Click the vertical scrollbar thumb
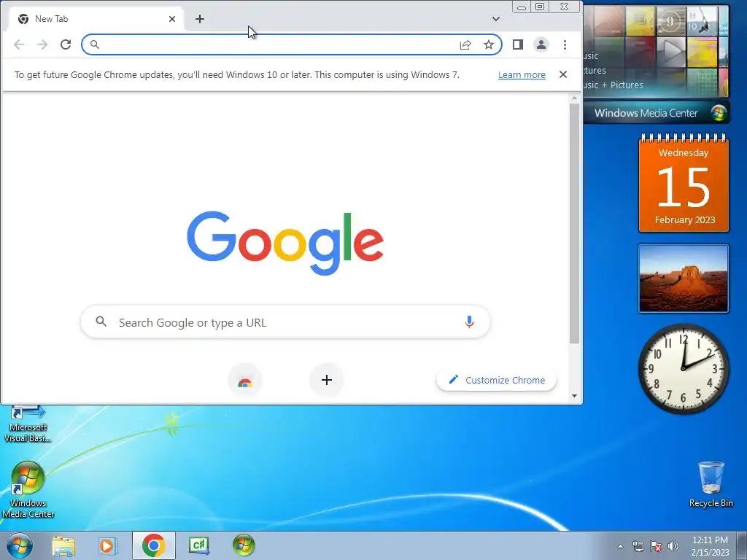747x560 pixels. [575, 223]
